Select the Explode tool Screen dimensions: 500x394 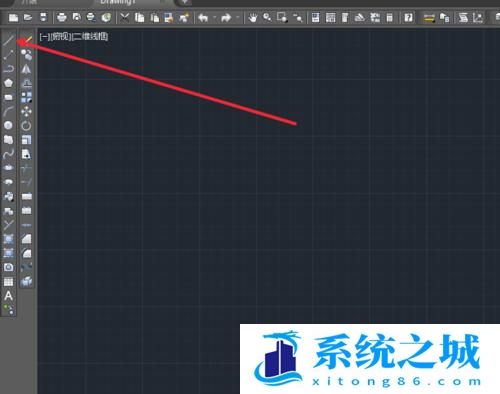[x=26, y=282]
